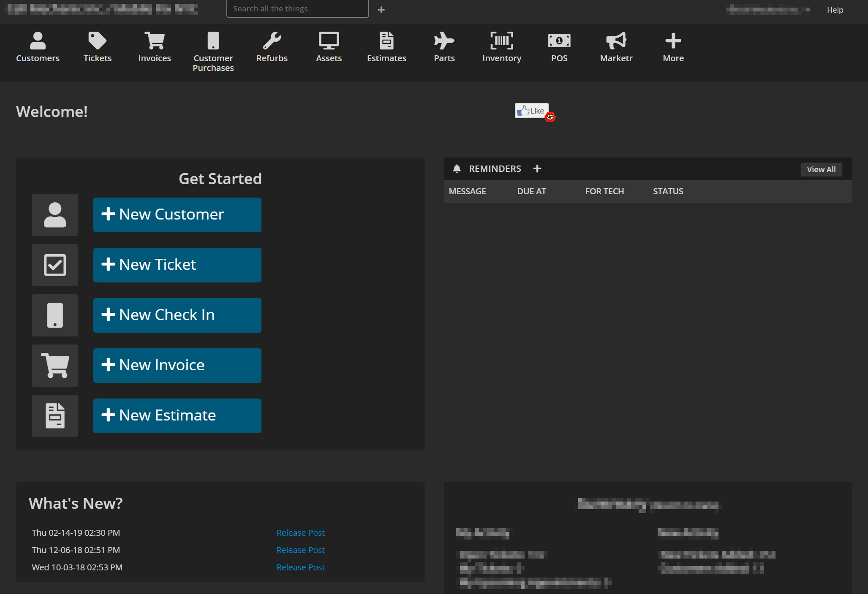Click the checkmark ticket icon tile
This screenshot has height=594, width=868.
tap(55, 265)
